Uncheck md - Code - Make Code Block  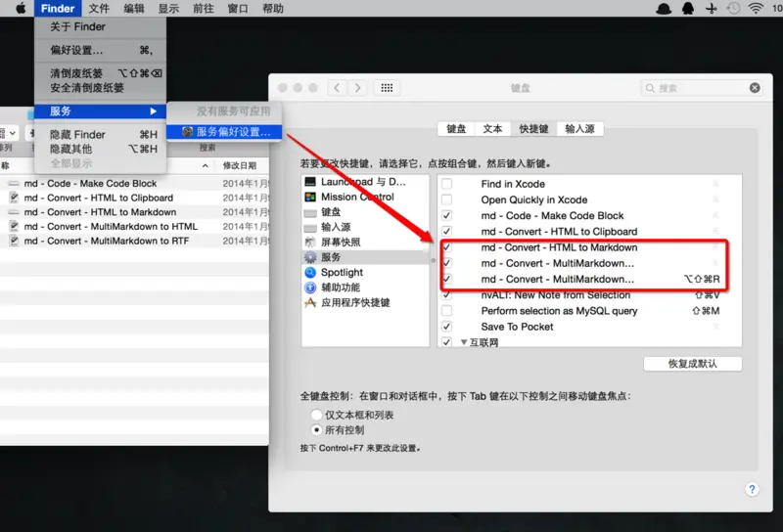coord(447,215)
